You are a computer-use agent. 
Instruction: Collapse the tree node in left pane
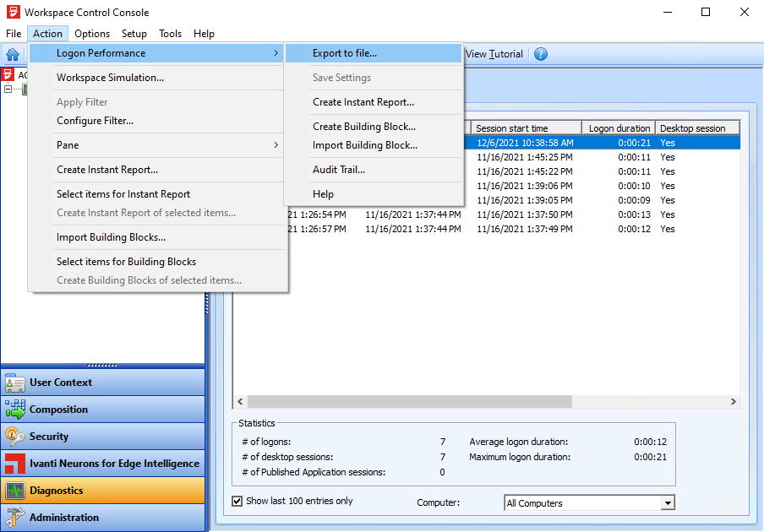click(8, 89)
